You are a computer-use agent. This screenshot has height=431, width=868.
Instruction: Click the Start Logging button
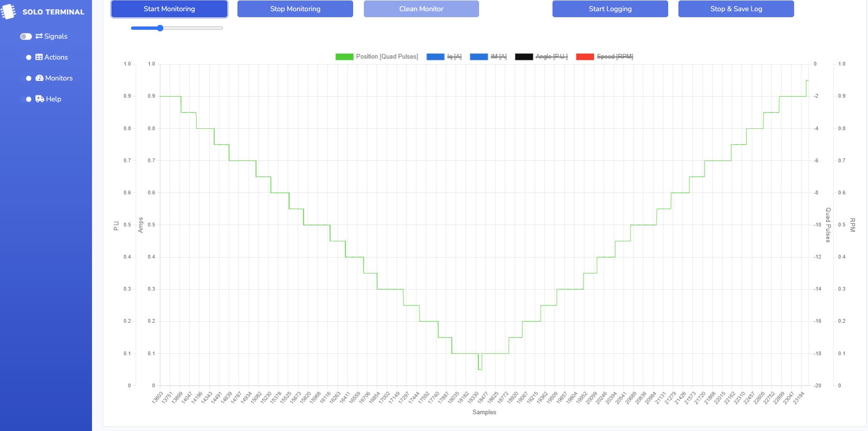(610, 9)
